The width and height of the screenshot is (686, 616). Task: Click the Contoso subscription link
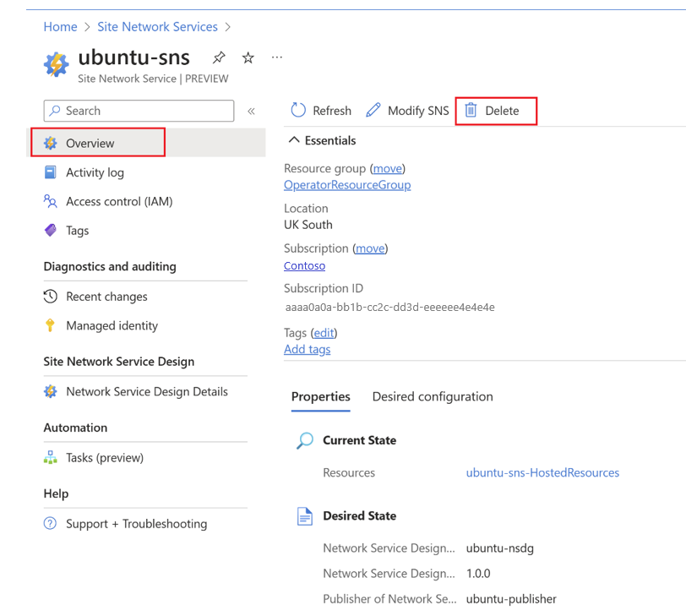pos(304,265)
